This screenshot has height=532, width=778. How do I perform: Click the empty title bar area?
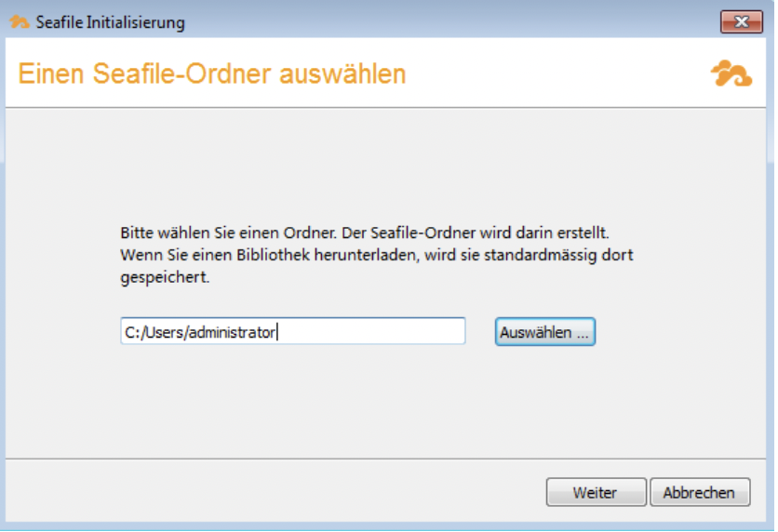(x=447, y=22)
